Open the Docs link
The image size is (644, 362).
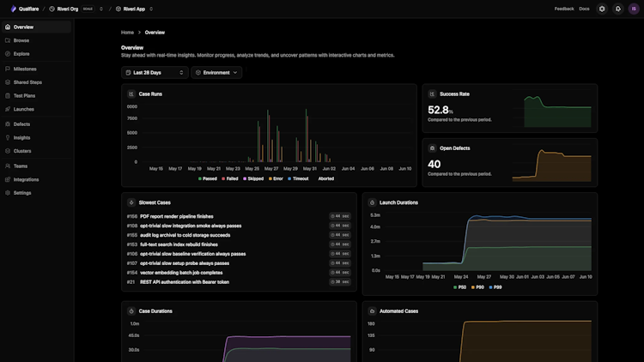584,9
